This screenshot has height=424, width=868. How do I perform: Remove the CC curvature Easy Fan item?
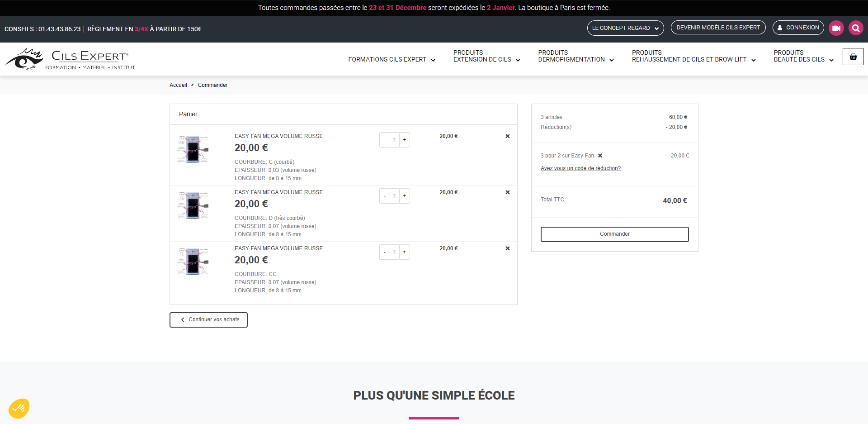[x=508, y=248]
